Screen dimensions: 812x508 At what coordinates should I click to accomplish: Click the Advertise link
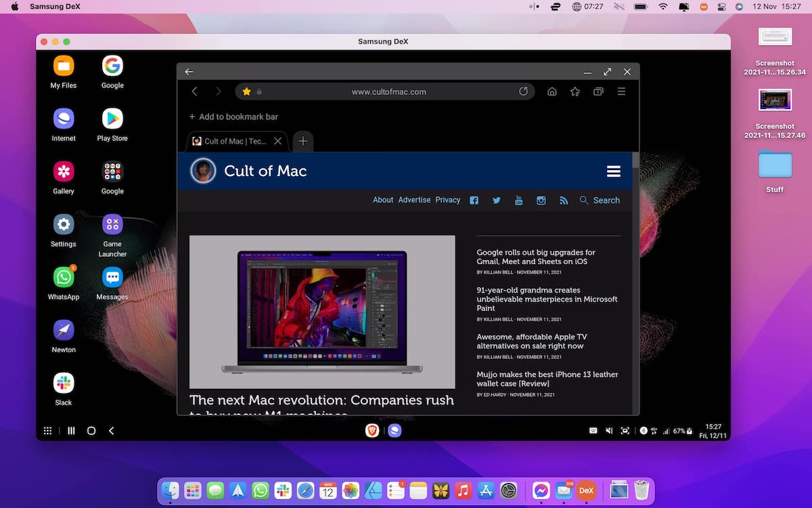(x=414, y=200)
